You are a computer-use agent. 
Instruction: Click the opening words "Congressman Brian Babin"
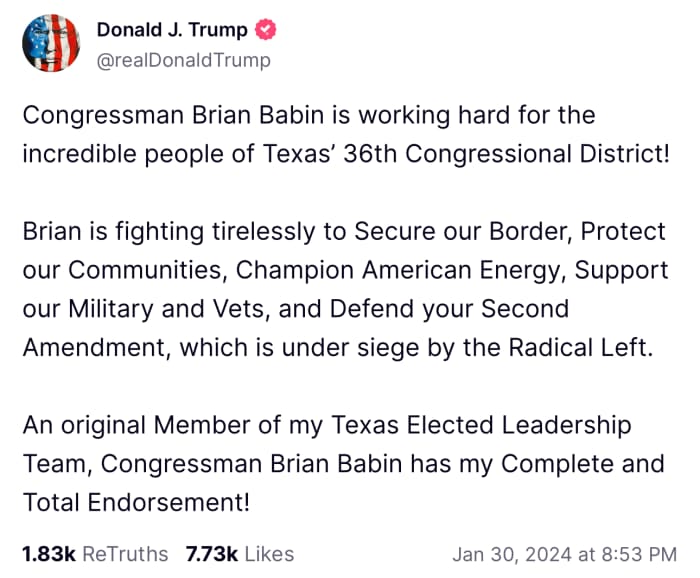click(x=173, y=115)
